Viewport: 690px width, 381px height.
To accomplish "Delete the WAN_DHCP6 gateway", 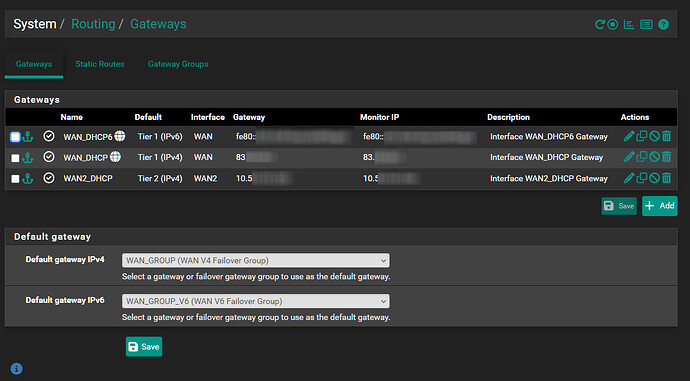I will [667, 136].
